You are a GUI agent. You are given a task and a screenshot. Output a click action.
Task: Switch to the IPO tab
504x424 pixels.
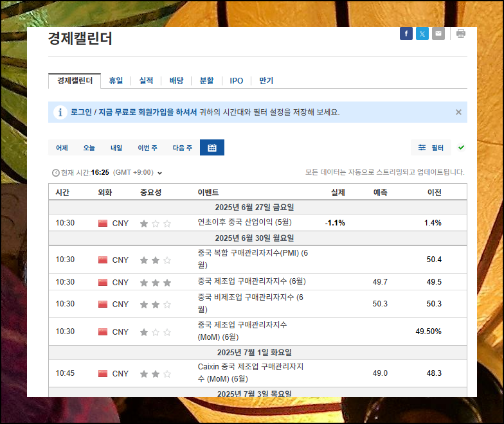point(237,81)
